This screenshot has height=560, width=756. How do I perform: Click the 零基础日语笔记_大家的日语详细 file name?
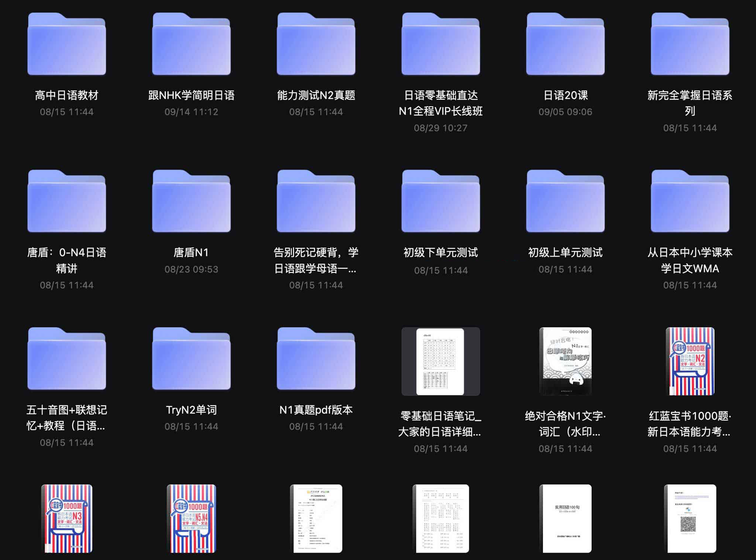[441, 424]
